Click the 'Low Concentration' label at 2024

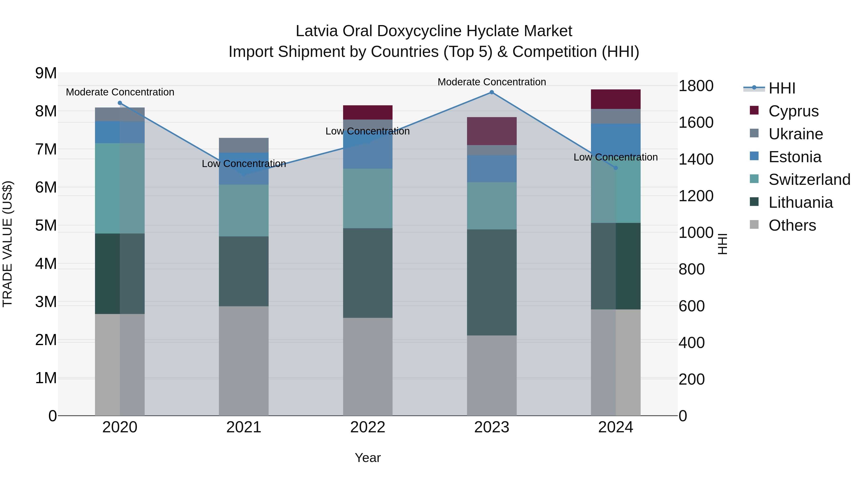(x=616, y=157)
